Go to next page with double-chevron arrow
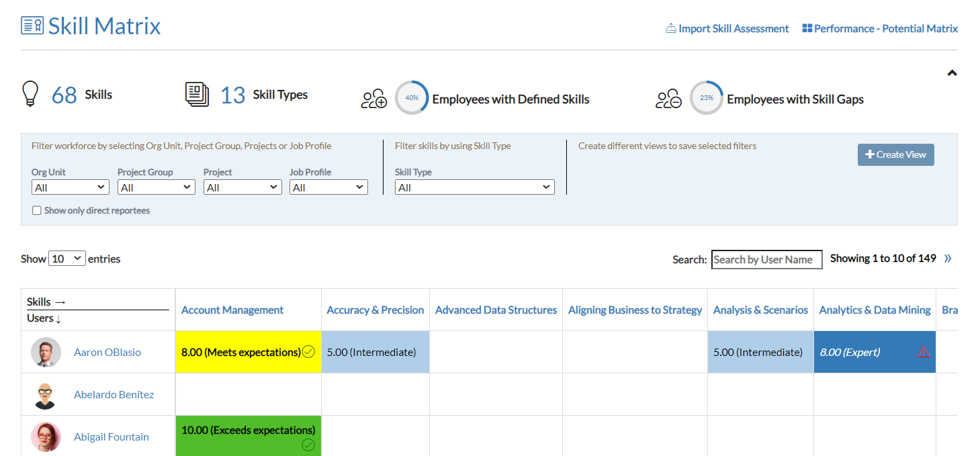Image resolution: width=980 pixels, height=456 pixels. (x=948, y=259)
